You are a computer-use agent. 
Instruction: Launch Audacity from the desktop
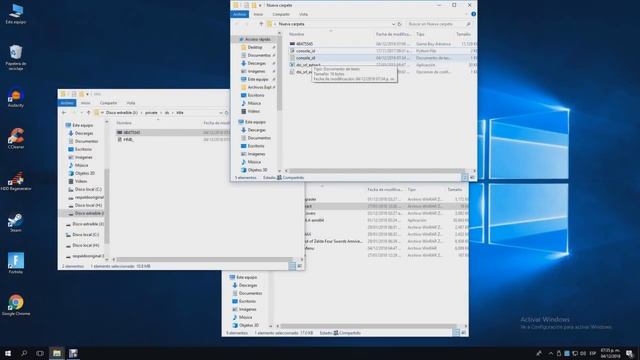point(16,99)
